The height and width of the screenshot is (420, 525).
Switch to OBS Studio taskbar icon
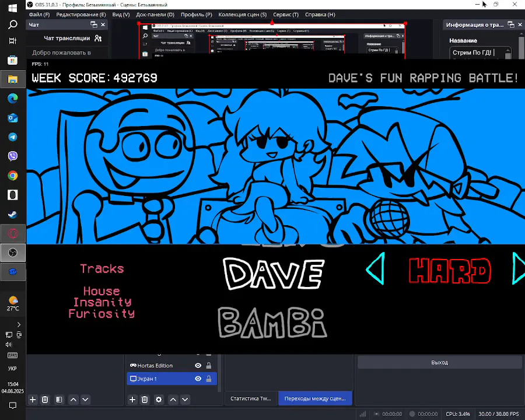tap(13, 253)
